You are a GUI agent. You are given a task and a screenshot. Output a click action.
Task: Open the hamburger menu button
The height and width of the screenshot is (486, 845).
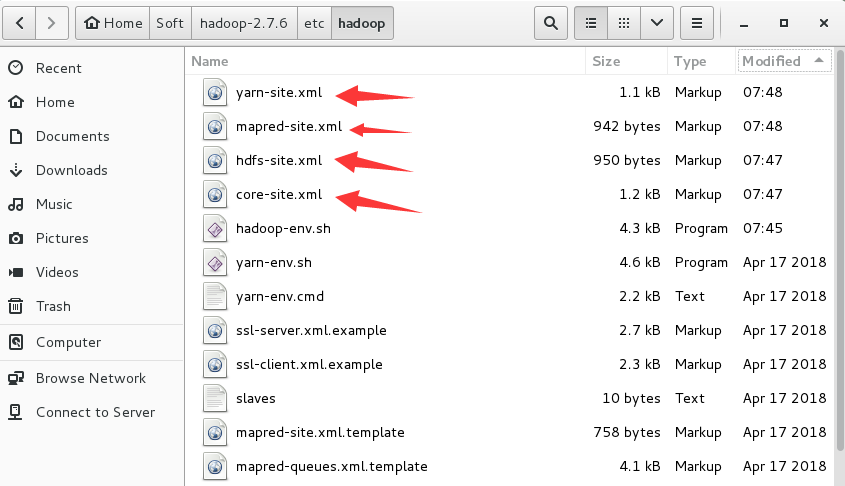point(697,23)
